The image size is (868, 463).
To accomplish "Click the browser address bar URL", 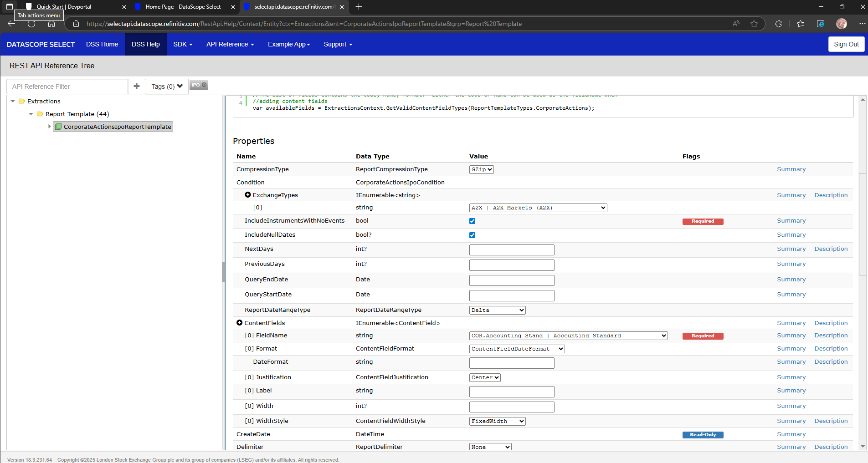I will 304,24.
